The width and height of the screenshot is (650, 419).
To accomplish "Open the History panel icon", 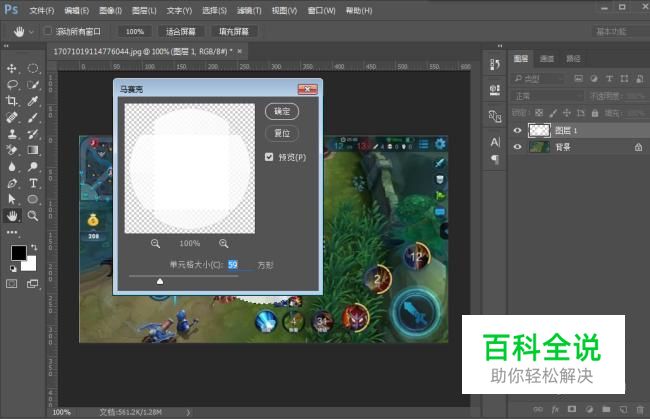I will 495,65.
